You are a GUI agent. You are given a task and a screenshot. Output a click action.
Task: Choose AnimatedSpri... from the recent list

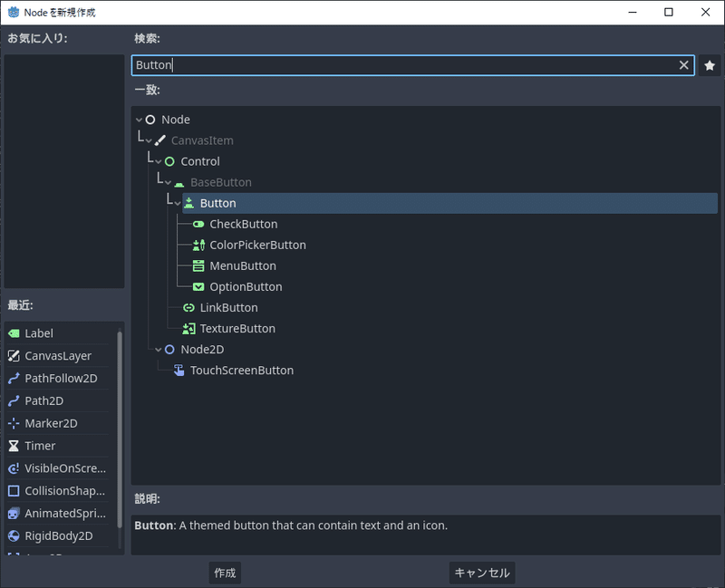click(65, 514)
